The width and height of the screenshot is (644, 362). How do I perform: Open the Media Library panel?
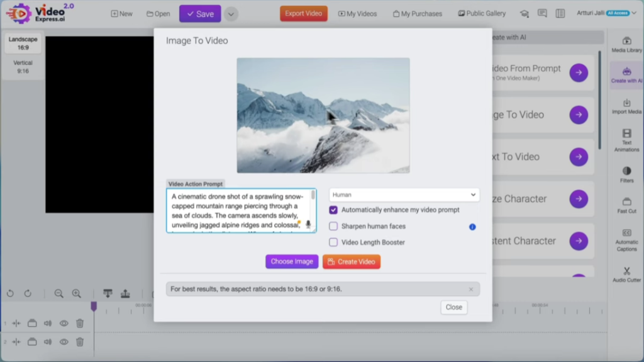click(626, 45)
